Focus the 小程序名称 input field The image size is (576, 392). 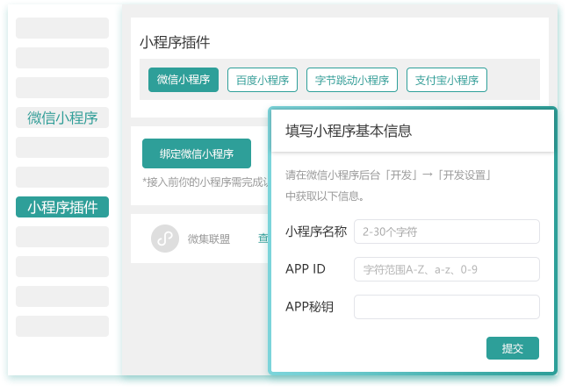point(447,232)
